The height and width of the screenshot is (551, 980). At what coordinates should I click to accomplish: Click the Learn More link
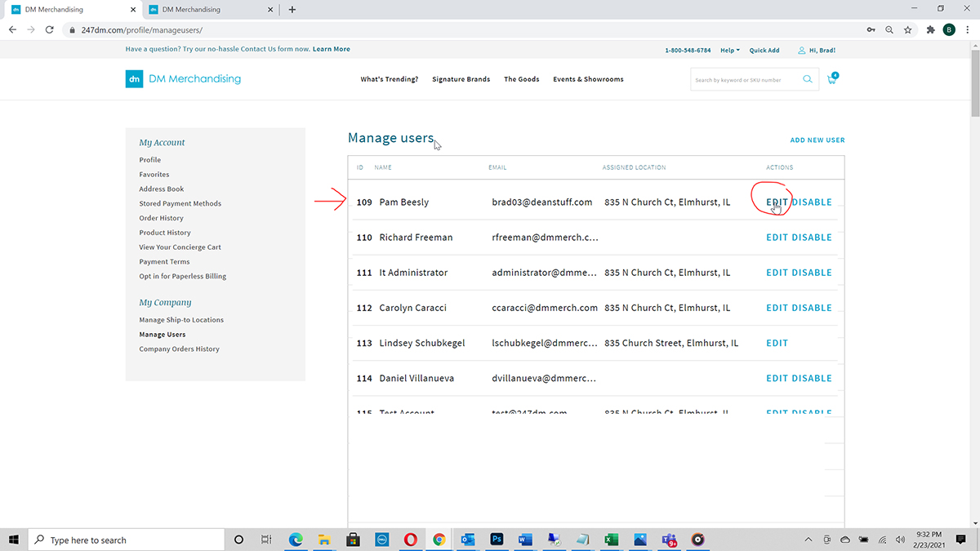coord(332,49)
